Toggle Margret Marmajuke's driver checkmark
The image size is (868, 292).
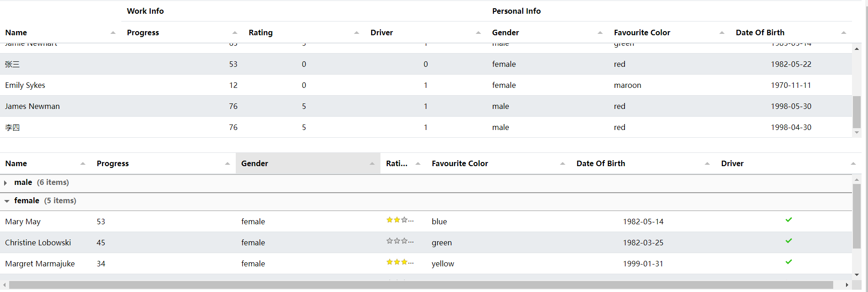pos(788,262)
